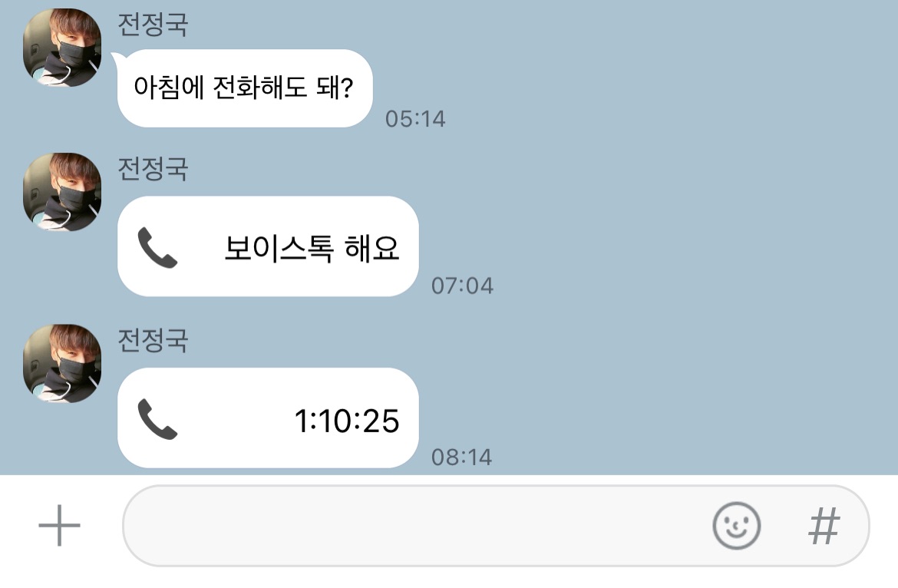Tap the plus attachment icon
The height and width of the screenshot is (588, 898).
tap(60, 525)
